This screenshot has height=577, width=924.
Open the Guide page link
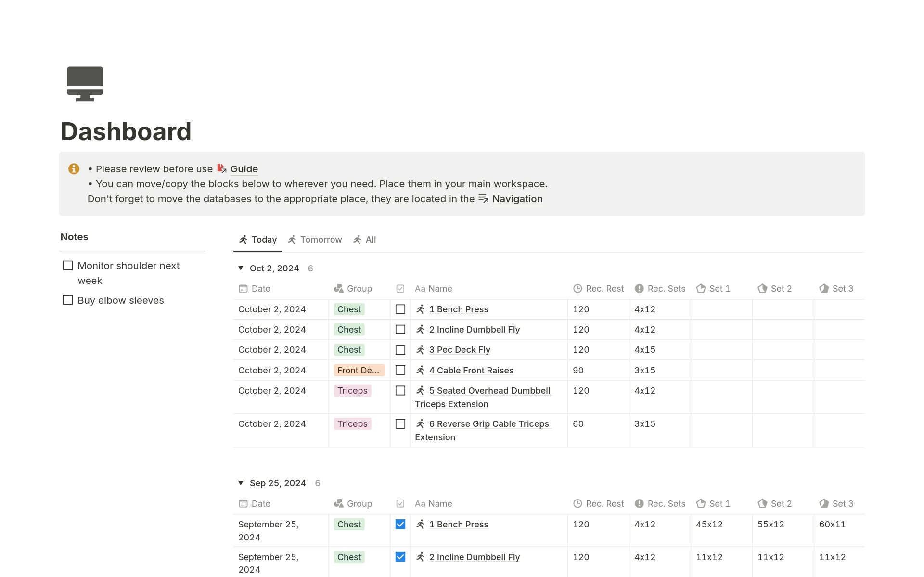tap(244, 169)
